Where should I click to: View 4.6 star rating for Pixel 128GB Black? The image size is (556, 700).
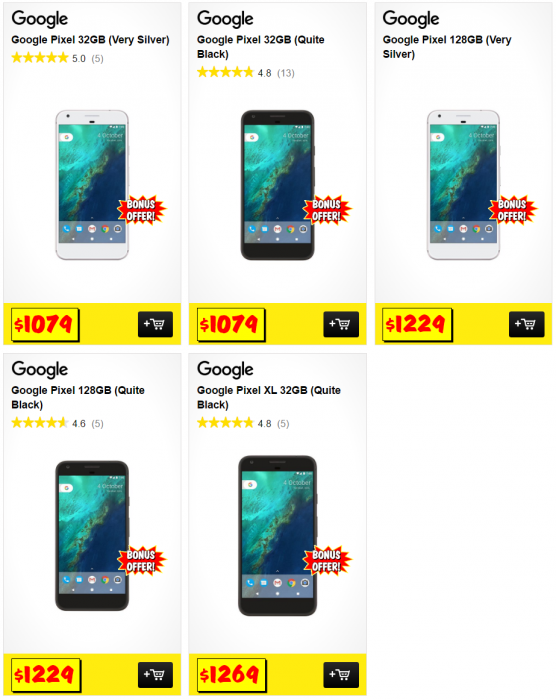(57, 423)
